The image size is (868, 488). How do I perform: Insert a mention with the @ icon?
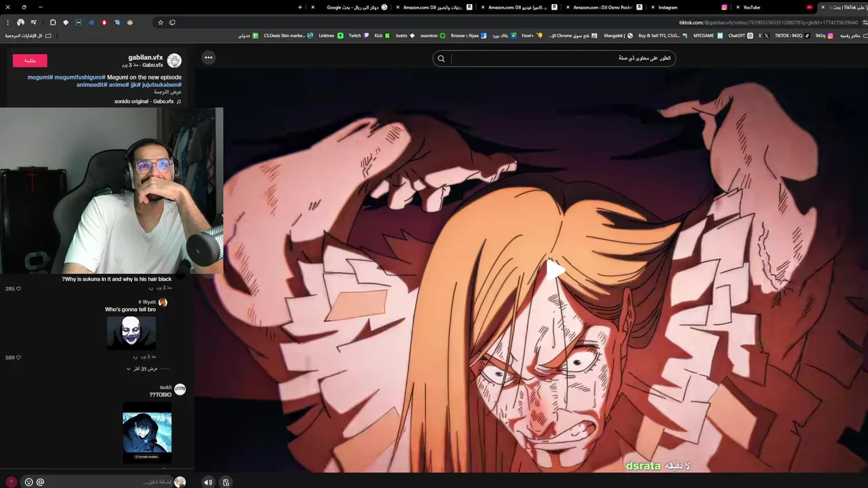pyautogui.click(x=40, y=482)
